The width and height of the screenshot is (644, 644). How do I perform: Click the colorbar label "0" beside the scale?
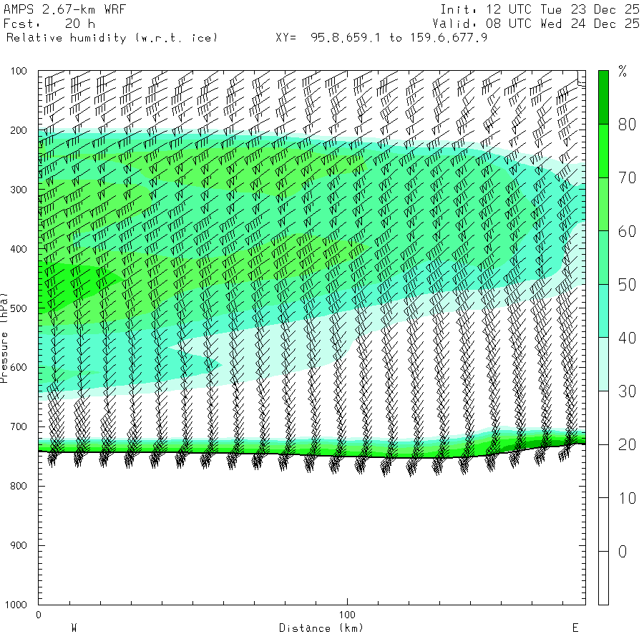623,552
